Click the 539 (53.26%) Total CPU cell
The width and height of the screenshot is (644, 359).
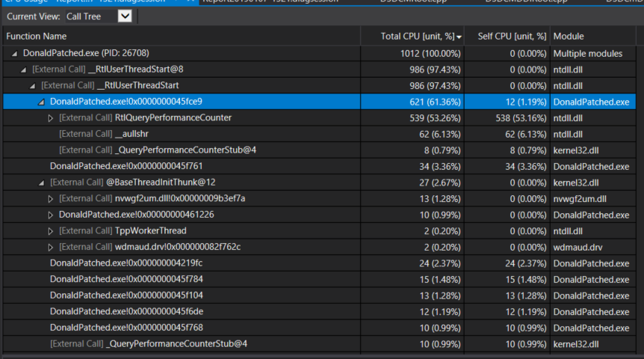click(x=412, y=118)
